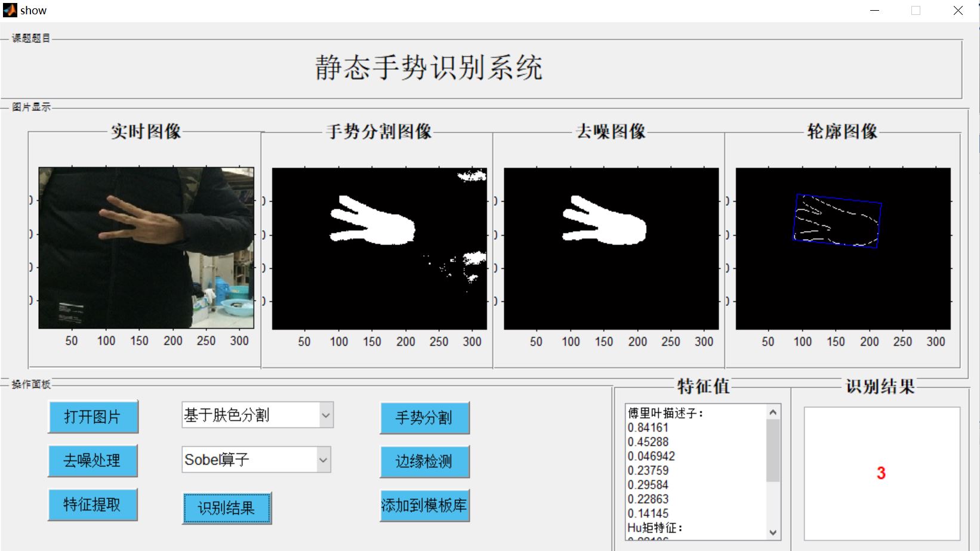
Task: Select the 0.046942 feature value
Action: coord(651,456)
